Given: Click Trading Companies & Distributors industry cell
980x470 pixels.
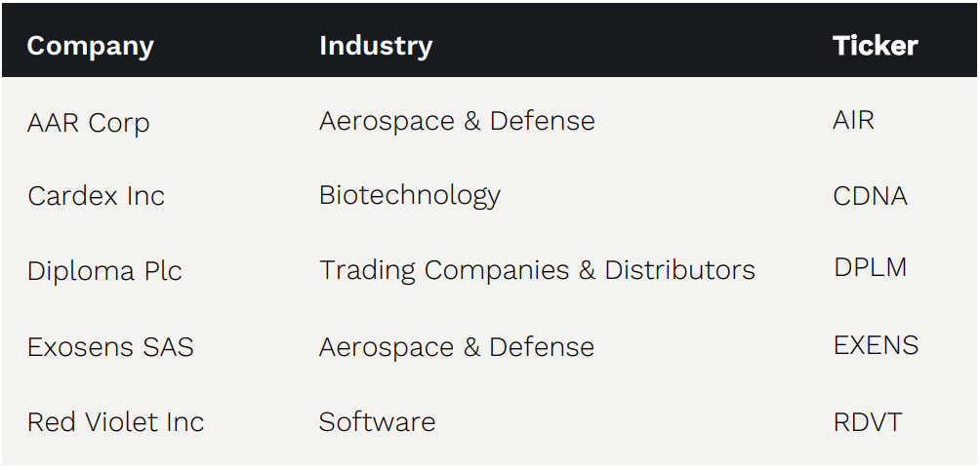Looking at the screenshot, I should (x=537, y=270).
